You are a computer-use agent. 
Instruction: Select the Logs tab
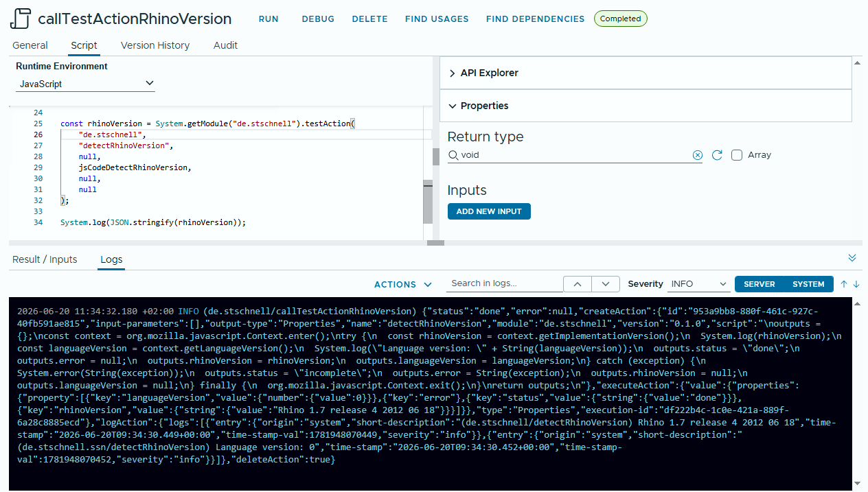point(111,259)
